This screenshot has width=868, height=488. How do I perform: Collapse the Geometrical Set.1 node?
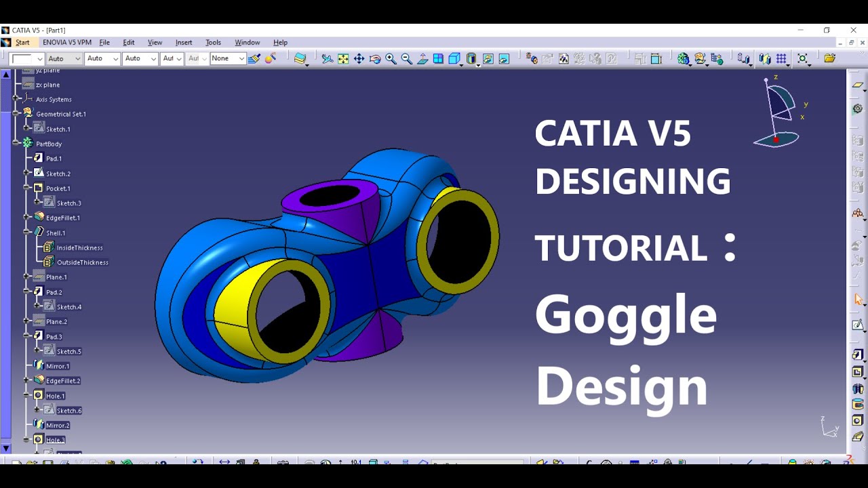point(15,114)
